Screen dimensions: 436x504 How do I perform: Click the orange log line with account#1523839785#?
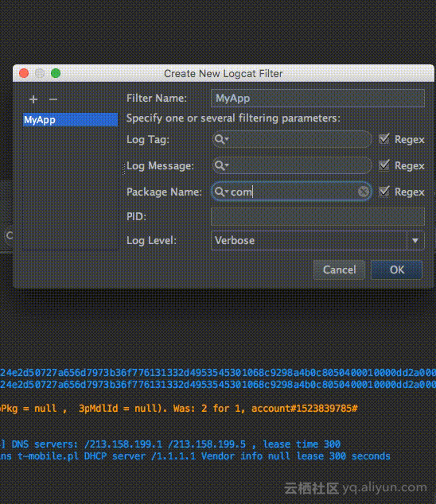click(x=179, y=409)
